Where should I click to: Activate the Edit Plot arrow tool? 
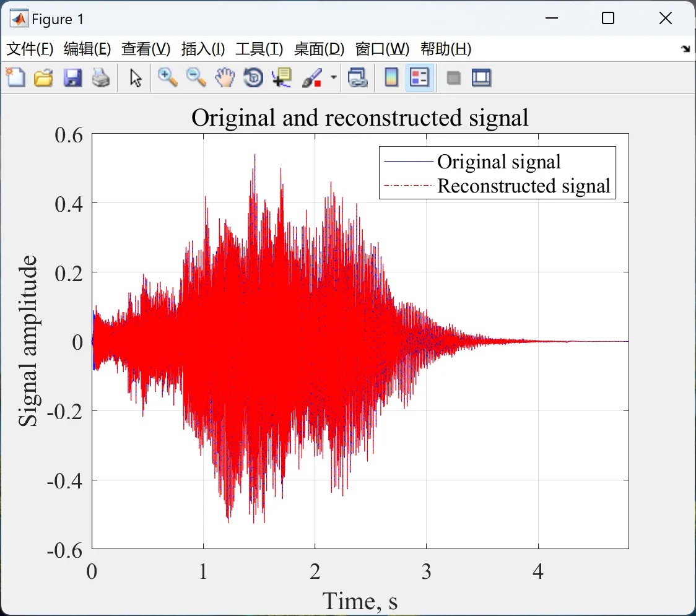point(136,77)
